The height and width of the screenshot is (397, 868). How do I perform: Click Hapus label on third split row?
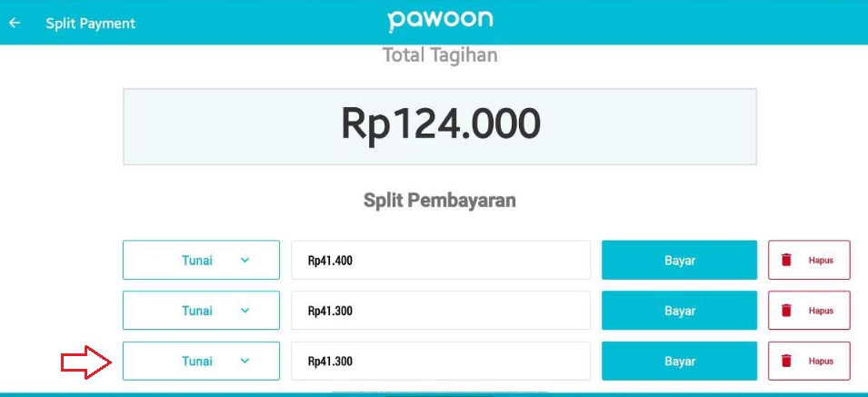[x=821, y=361]
